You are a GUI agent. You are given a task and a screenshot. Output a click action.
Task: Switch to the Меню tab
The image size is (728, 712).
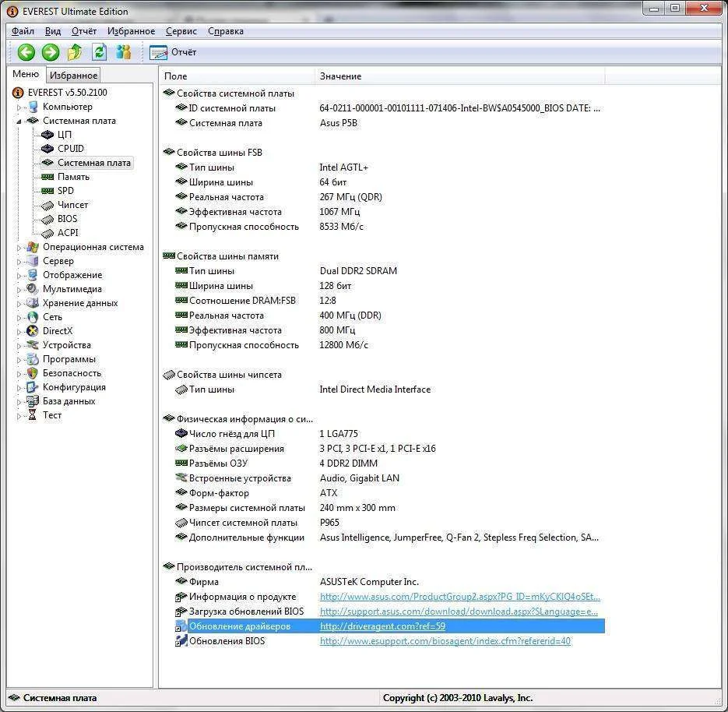point(26,74)
